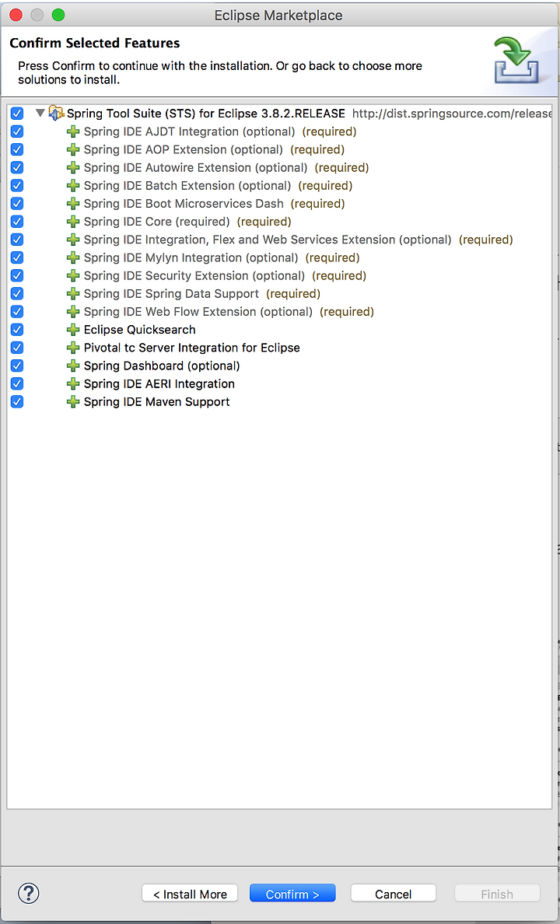Click plus icon beside Spring Dashboard

click(x=73, y=366)
